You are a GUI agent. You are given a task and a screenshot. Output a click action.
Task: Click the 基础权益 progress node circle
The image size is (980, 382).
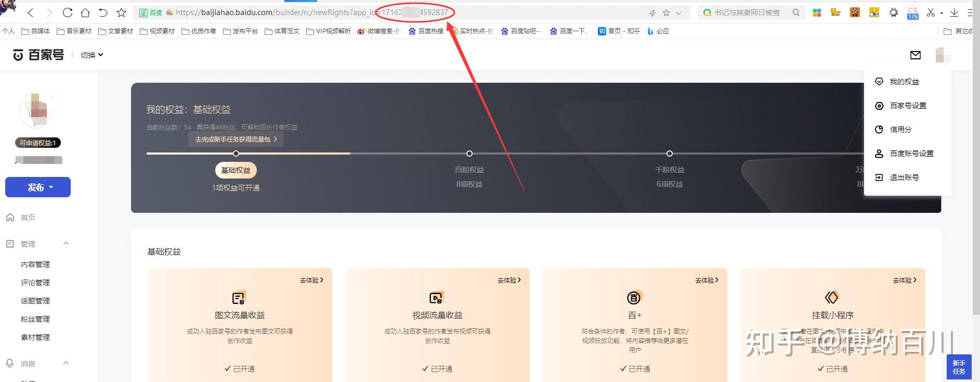point(236,154)
